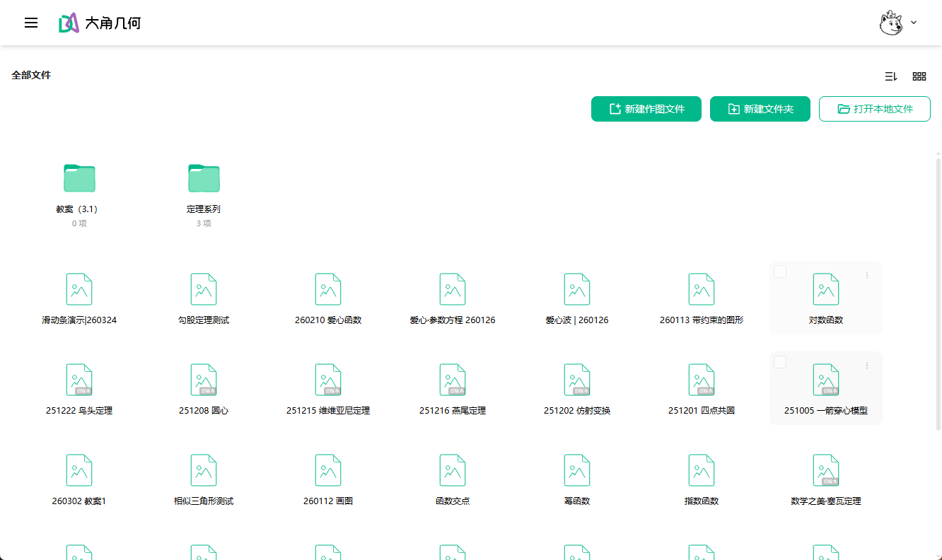942x560 pixels.
Task: Click 打开本地文件 button
Action: pos(874,109)
